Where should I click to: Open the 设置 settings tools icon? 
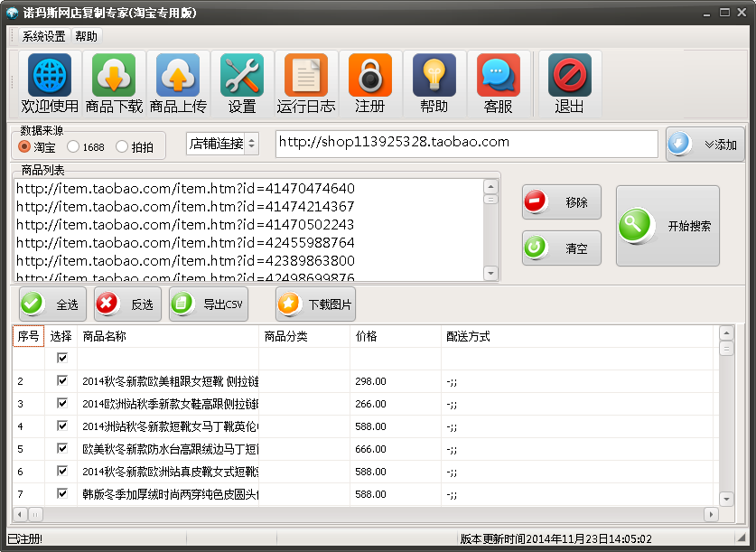(x=242, y=83)
